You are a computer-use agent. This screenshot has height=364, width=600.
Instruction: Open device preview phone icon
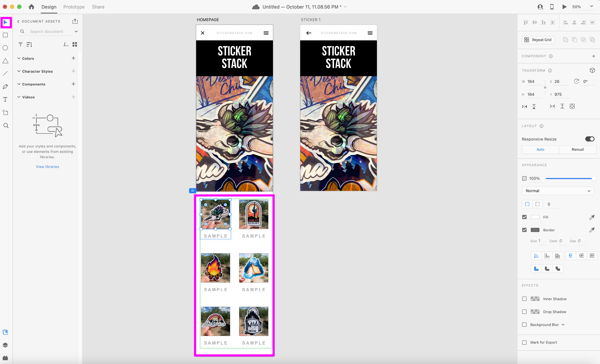552,7
